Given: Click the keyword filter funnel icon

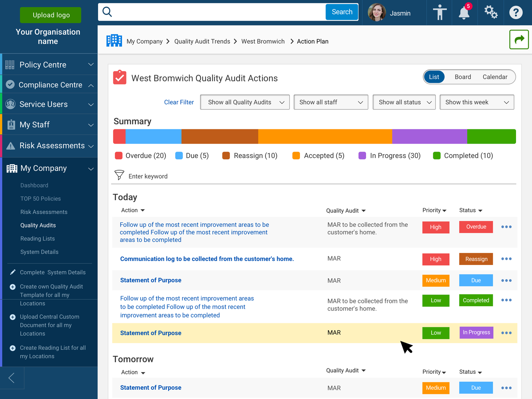Looking at the screenshot, I should 119,175.
